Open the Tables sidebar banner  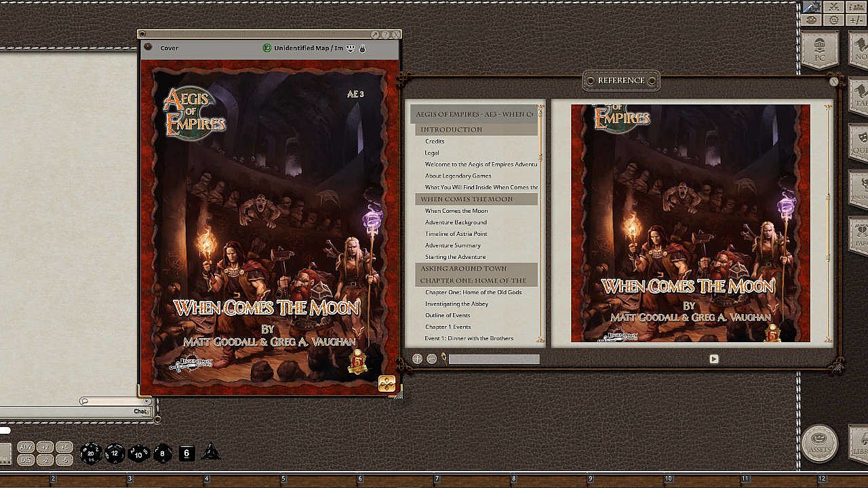859,97
